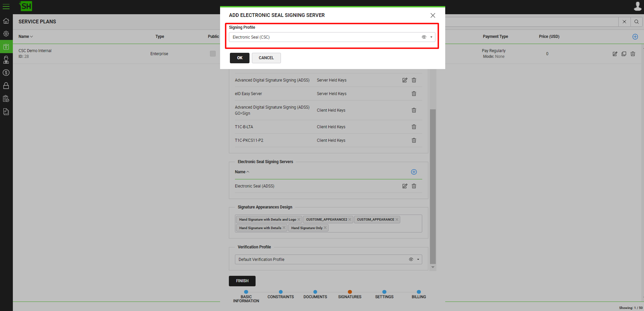Edit the Electronic Seal (ADSS) server
The width and height of the screenshot is (644, 311).
(x=405, y=186)
